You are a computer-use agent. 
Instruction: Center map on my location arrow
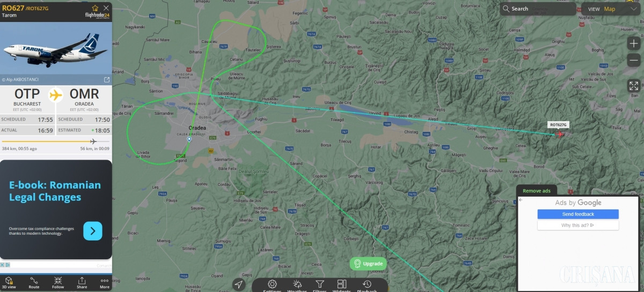coord(239,284)
